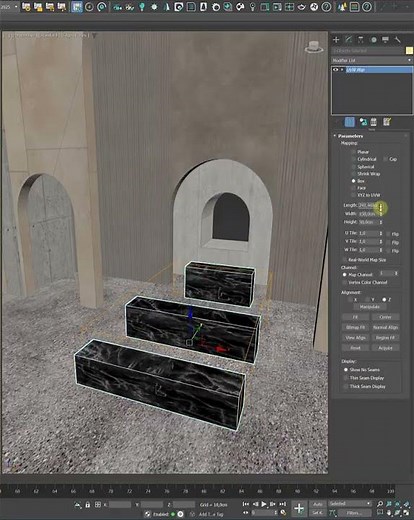This screenshot has width=414, height=520.
Task: Click the View Align button
Action: pyautogui.click(x=355, y=338)
